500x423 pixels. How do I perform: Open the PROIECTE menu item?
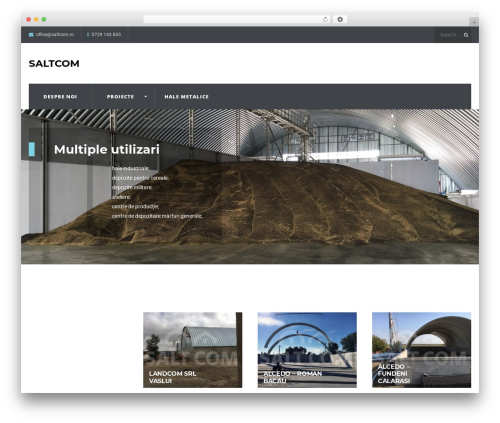(x=120, y=97)
